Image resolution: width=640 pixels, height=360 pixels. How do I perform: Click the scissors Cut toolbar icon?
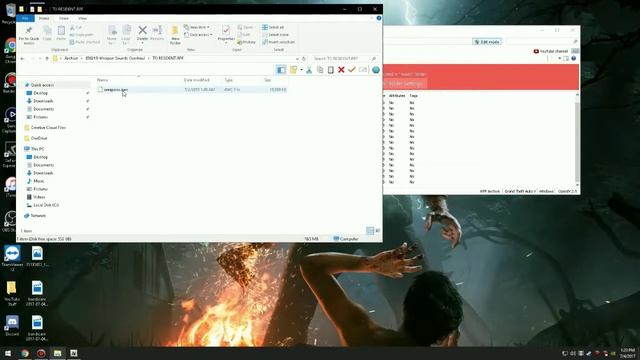(309, 70)
